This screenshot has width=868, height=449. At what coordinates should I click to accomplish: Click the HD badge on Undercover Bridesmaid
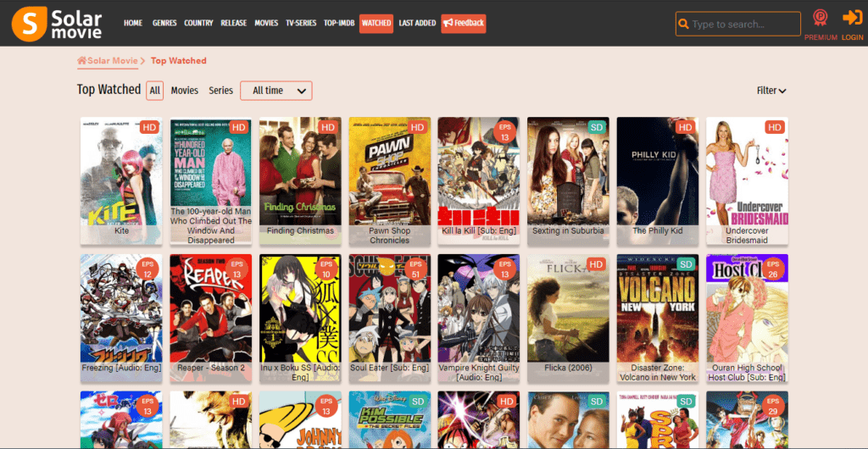[x=775, y=127]
